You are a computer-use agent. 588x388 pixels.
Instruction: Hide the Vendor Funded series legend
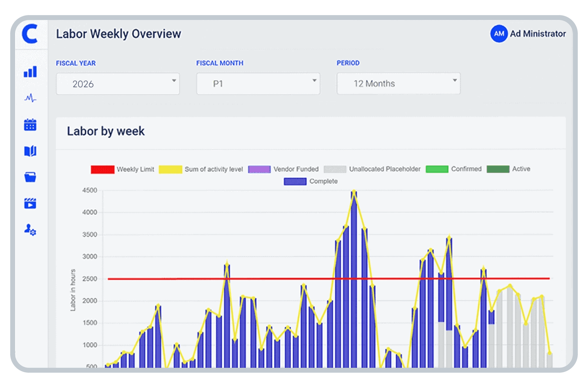283,169
